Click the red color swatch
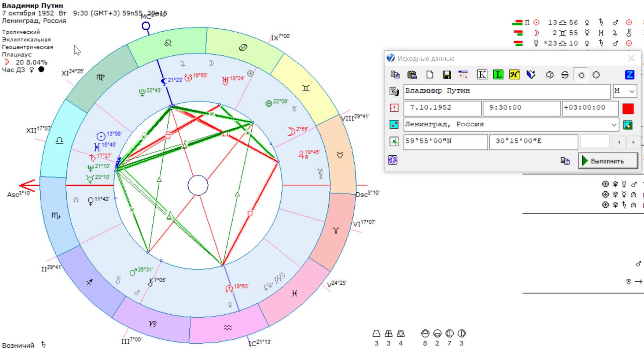644x348 pixels. click(x=628, y=108)
